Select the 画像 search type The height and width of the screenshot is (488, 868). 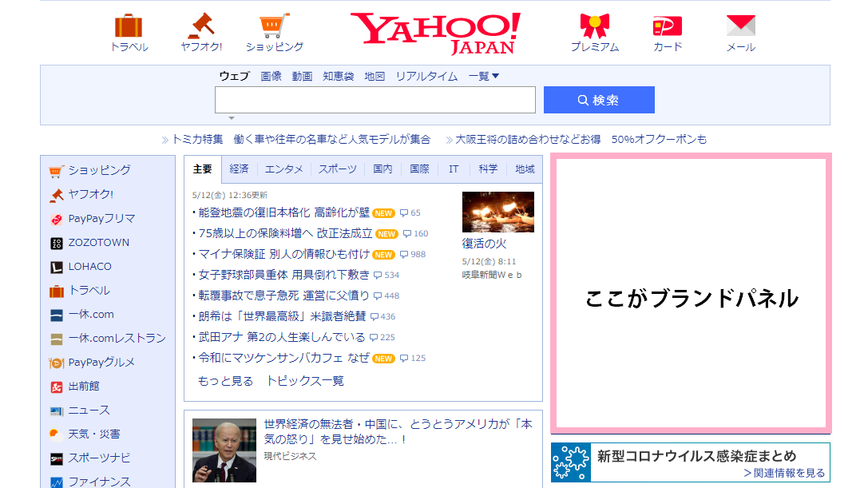271,77
